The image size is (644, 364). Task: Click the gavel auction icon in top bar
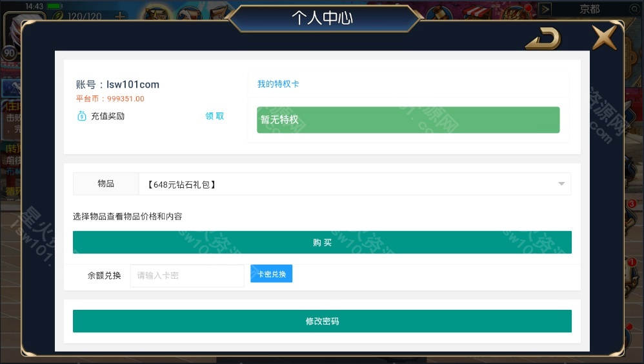coord(439,12)
